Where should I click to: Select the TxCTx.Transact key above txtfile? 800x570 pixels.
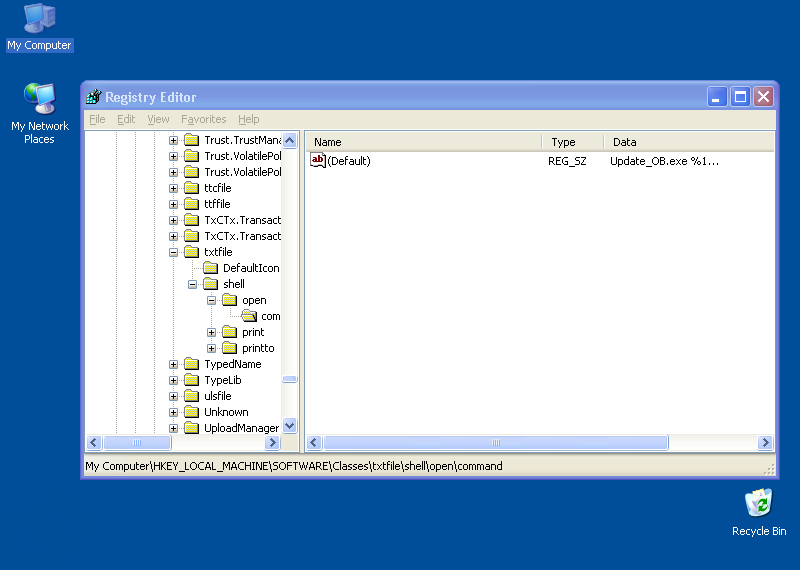click(242, 236)
